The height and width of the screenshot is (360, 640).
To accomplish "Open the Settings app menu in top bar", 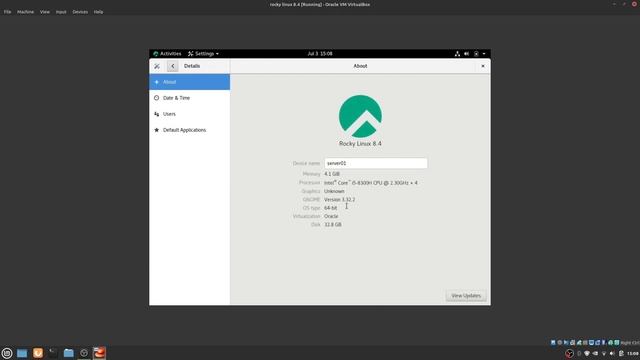I will click(x=203, y=53).
